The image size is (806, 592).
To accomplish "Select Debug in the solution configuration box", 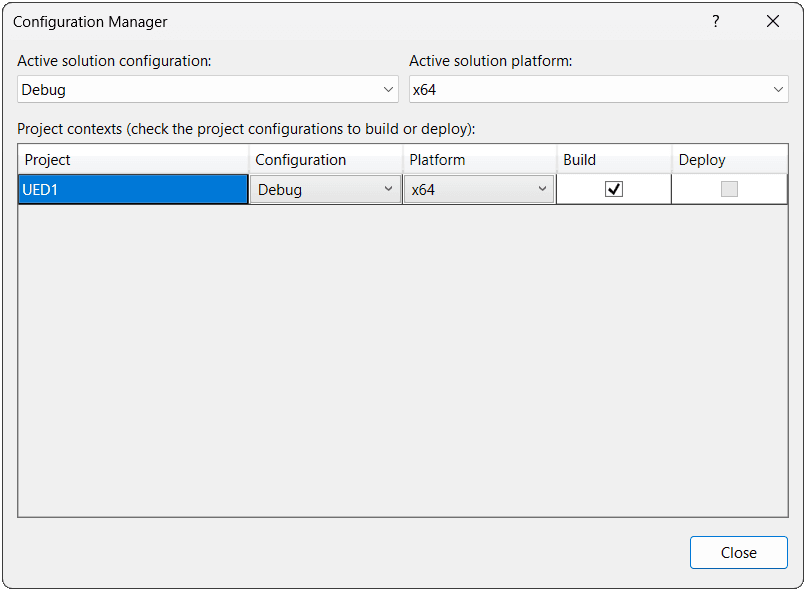I will (200, 88).
